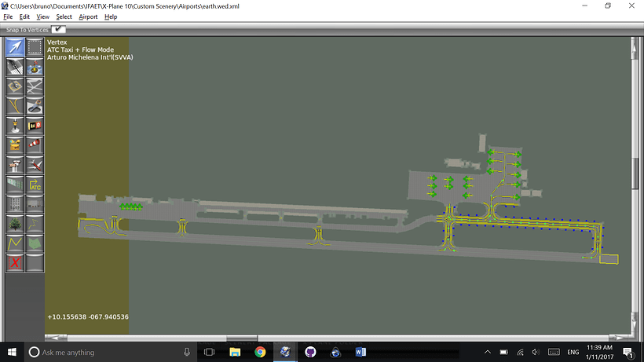
Task: Choose the Forest tree tool
Action: click(x=15, y=224)
